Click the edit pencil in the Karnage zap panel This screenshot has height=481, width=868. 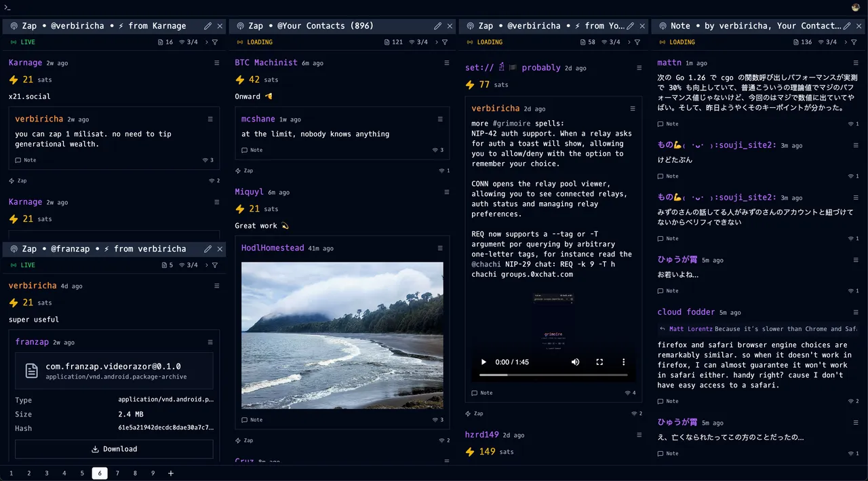tap(208, 26)
